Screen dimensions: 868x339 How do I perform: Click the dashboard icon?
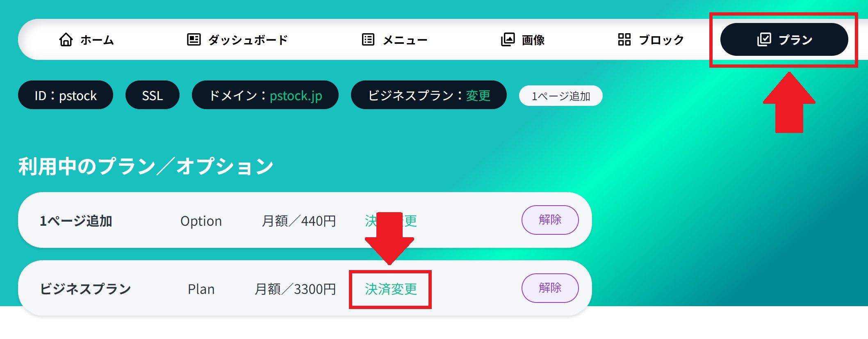[194, 40]
